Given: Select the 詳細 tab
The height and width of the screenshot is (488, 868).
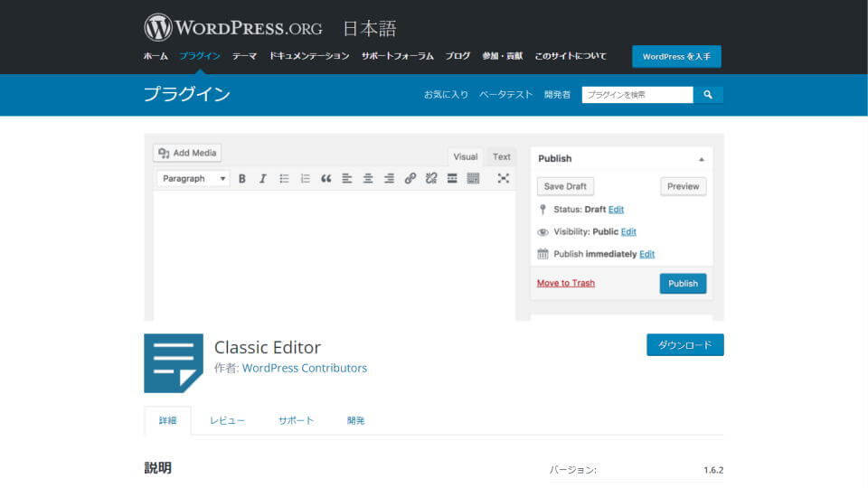Looking at the screenshot, I should pos(168,420).
